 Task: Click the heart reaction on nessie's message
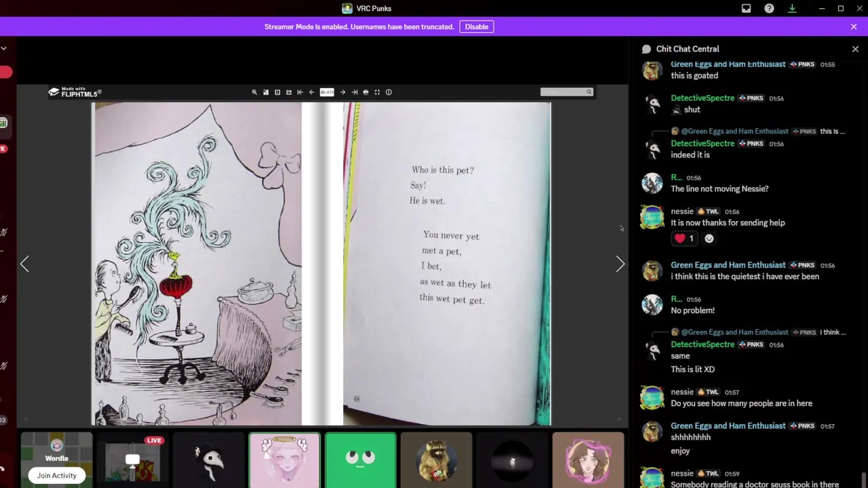pyautogui.click(x=684, y=239)
